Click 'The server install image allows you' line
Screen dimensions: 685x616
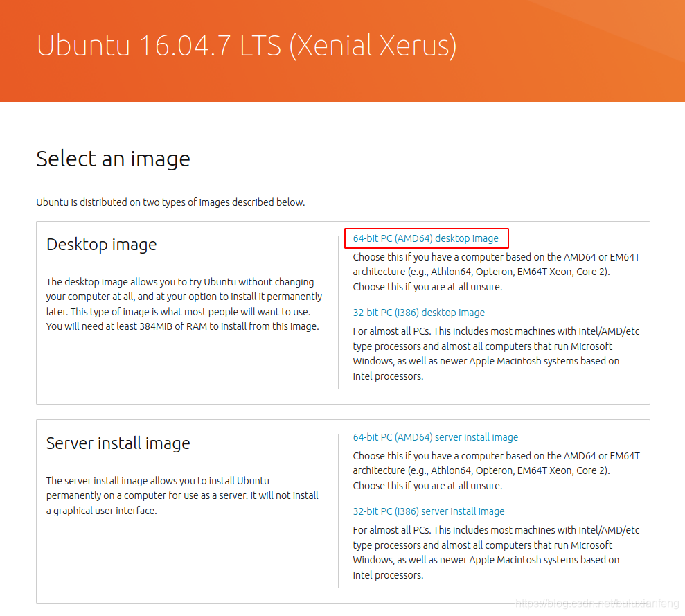pos(158,481)
